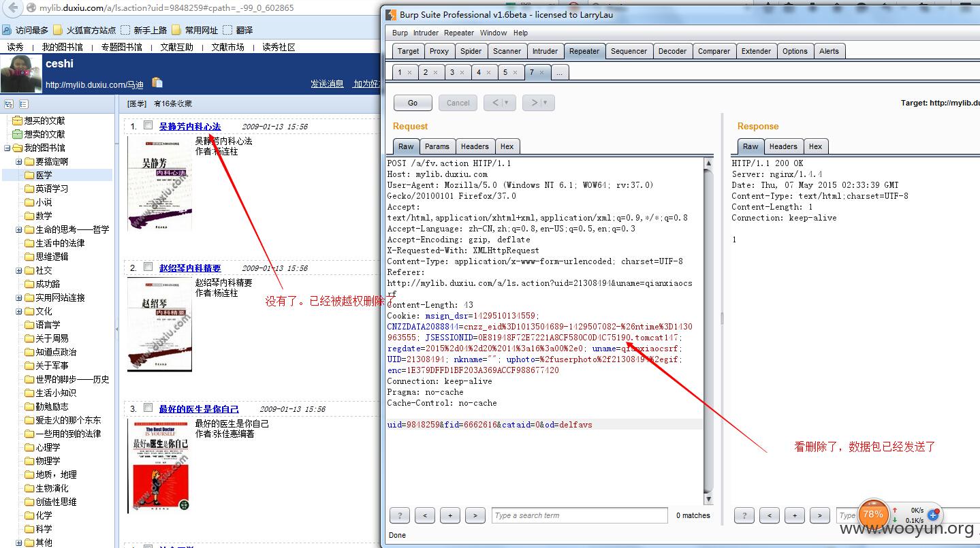Open the Request Hex tab
The width and height of the screenshot is (980, 548).
pyautogui.click(x=507, y=146)
